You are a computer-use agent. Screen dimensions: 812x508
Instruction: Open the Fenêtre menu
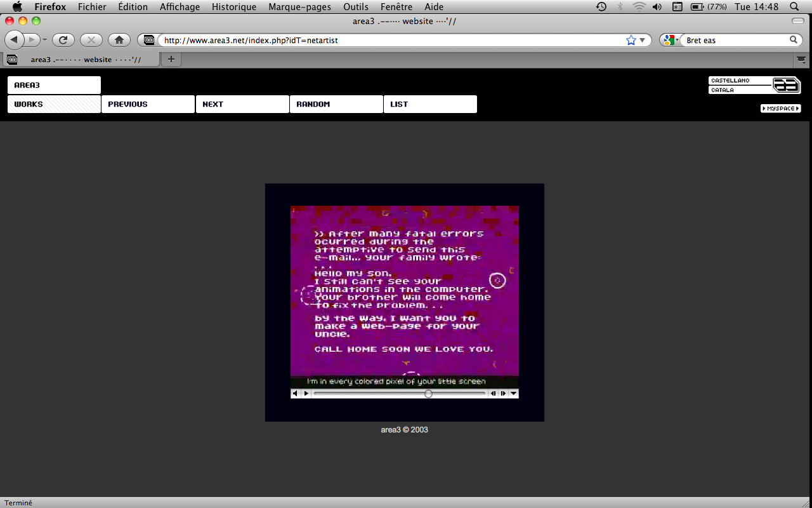pos(396,7)
